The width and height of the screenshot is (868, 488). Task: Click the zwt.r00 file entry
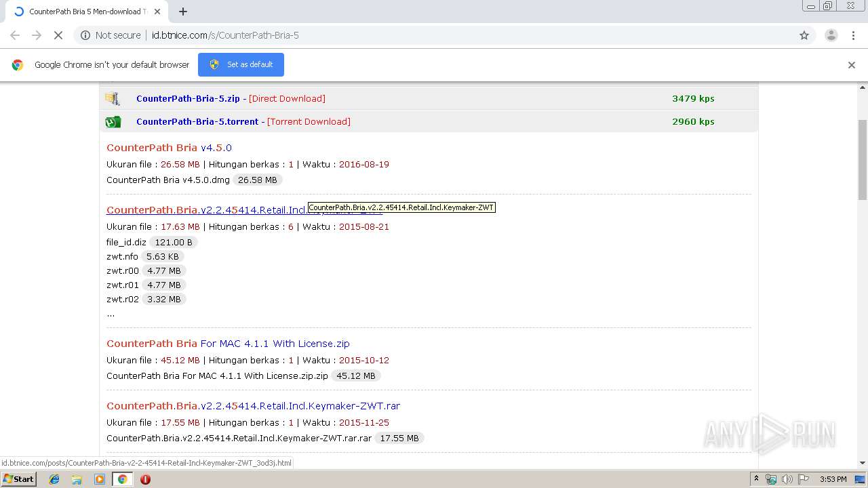(x=123, y=271)
